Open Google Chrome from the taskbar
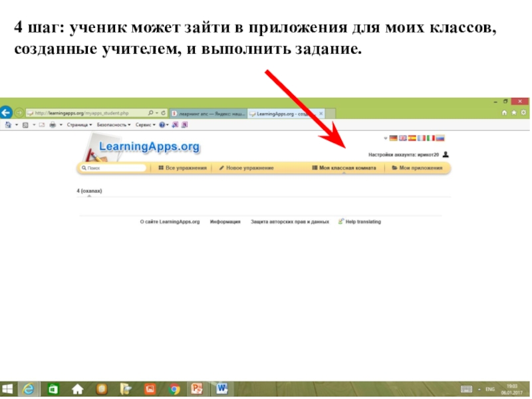The height and width of the screenshot is (399, 532). pos(174,389)
